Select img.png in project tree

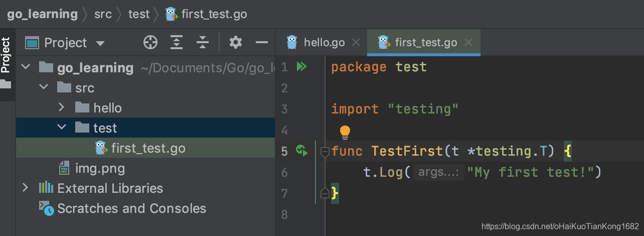coord(99,168)
